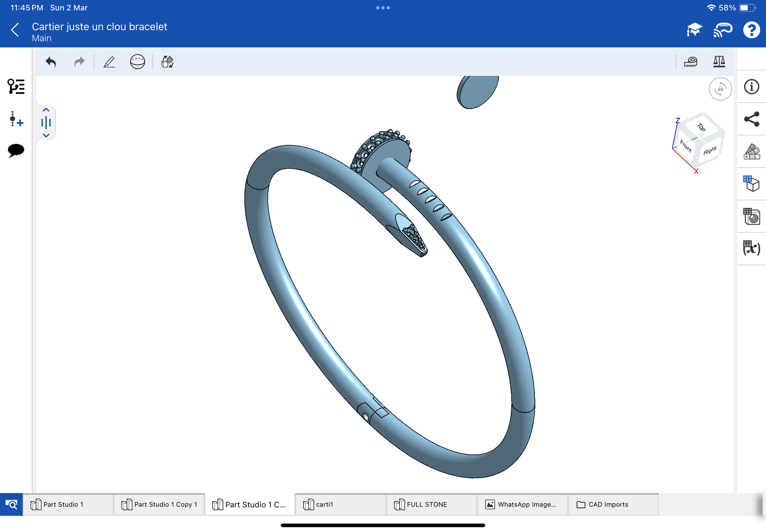766x532 pixels.
Task: Move rollback bar down with chevron
Action: [46, 135]
